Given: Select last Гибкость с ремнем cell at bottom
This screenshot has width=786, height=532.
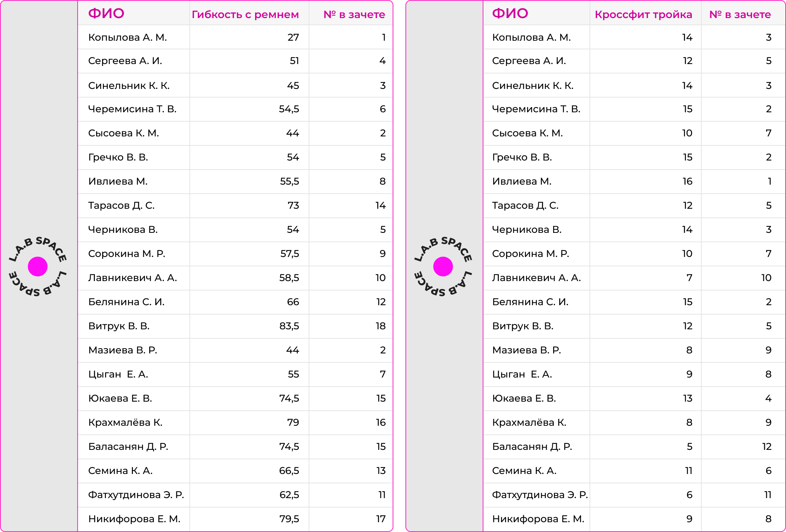Looking at the screenshot, I should click(x=249, y=519).
